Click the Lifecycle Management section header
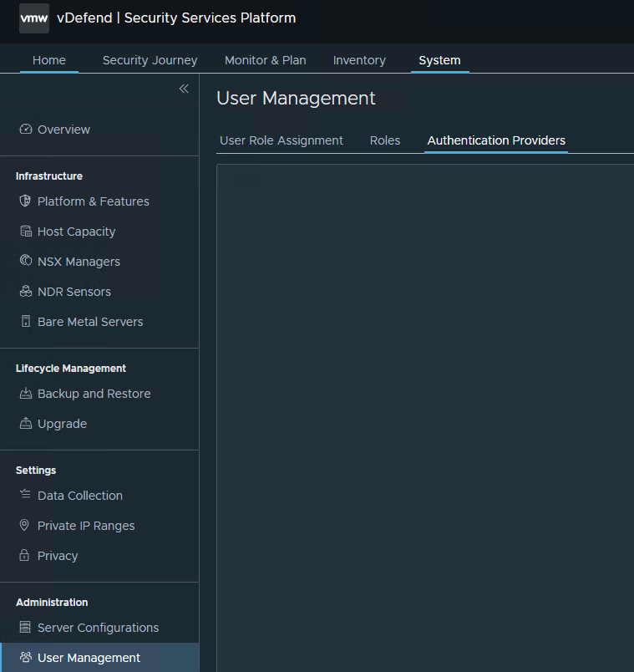This screenshot has height=672, width=634. [x=71, y=368]
